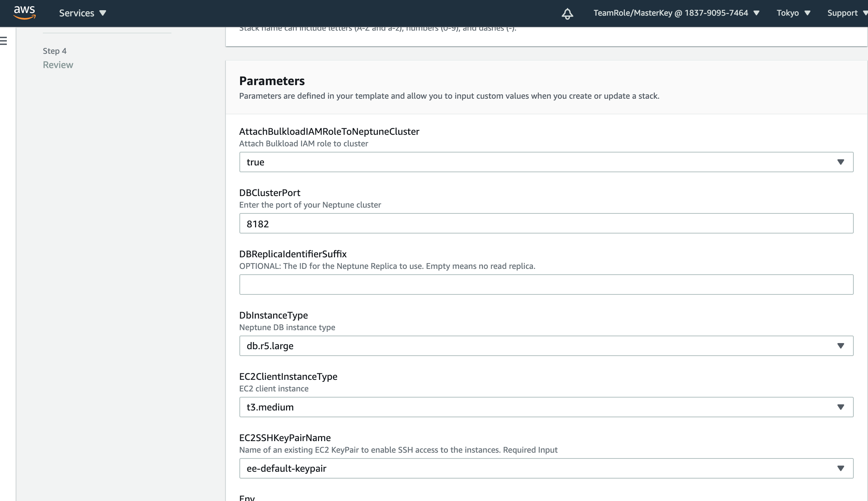Click arrow on EC2SSHKeyPairName dropdown
The width and height of the screenshot is (868, 501).
tap(840, 468)
